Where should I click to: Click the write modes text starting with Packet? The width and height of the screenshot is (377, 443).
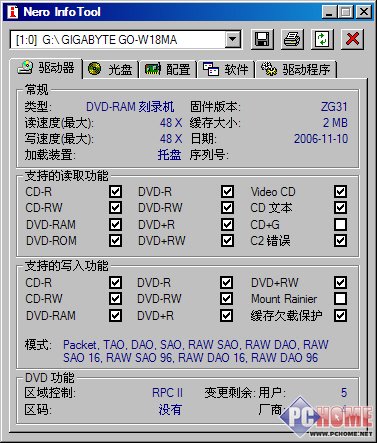coord(196,351)
